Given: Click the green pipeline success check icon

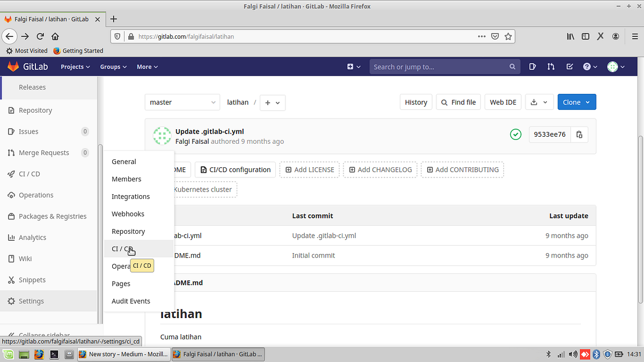Looking at the screenshot, I should (516, 134).
